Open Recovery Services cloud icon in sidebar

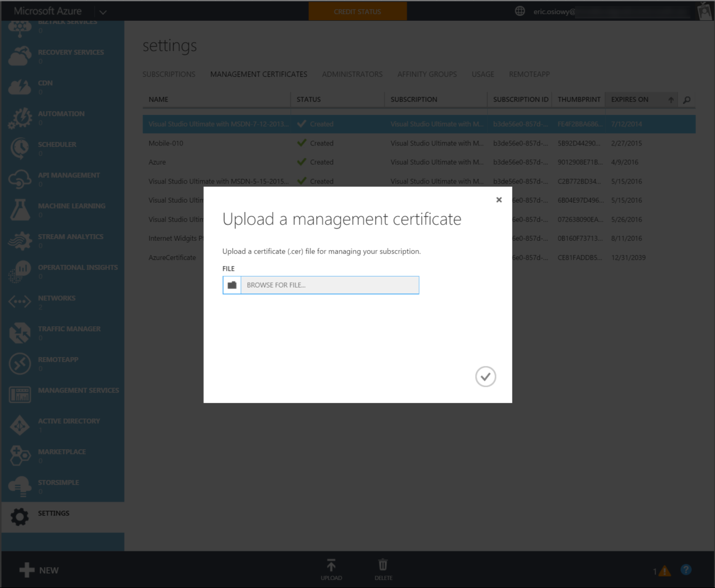[x=20, y=56]
